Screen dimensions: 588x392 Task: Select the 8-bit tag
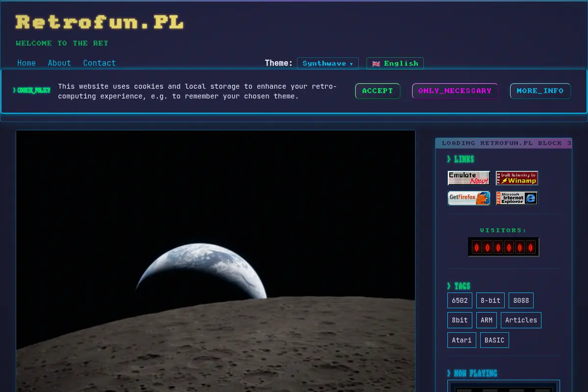(490, 300)
